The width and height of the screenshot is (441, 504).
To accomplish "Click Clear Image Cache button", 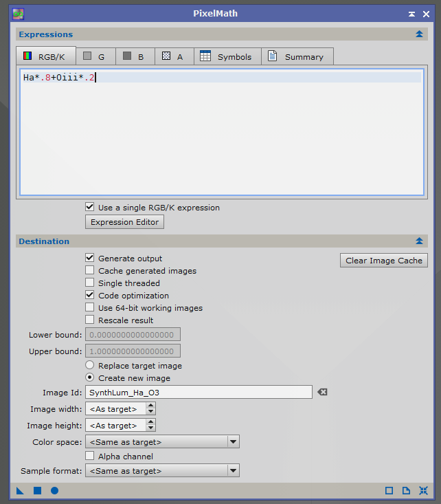I will 384,261.
